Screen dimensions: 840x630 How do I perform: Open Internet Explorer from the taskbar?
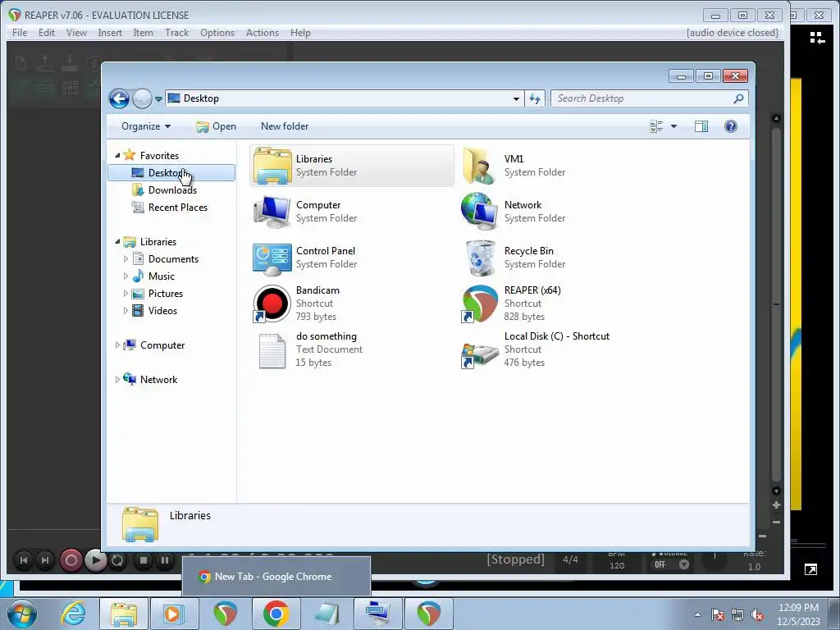pos(72,613)
